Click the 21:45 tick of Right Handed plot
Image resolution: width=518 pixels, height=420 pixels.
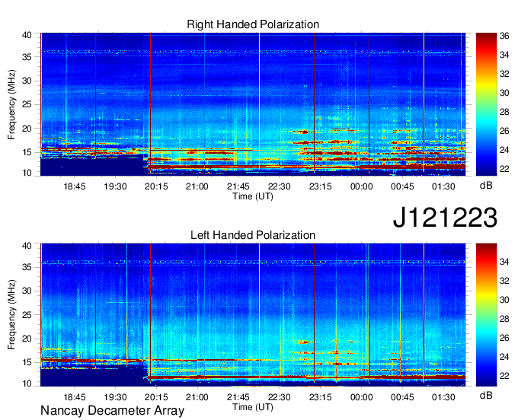[x=238, y=186]
